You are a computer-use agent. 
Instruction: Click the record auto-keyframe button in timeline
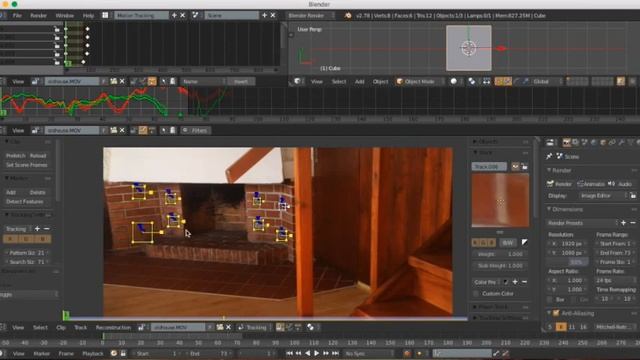(407, 353)
